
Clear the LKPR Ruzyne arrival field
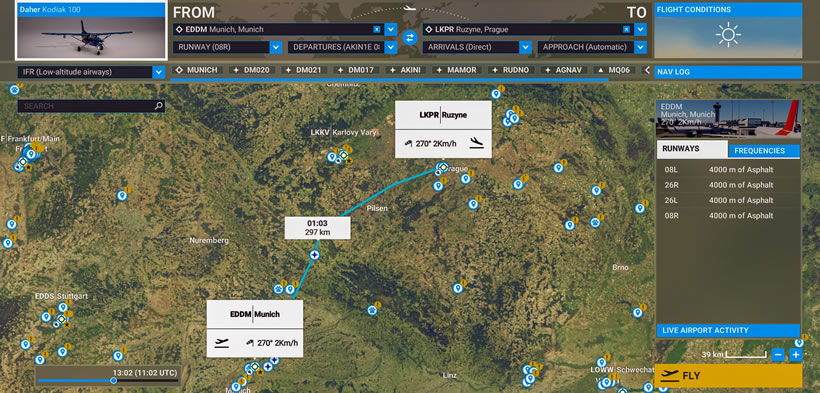pyautogui.click(x=626, y=29)
